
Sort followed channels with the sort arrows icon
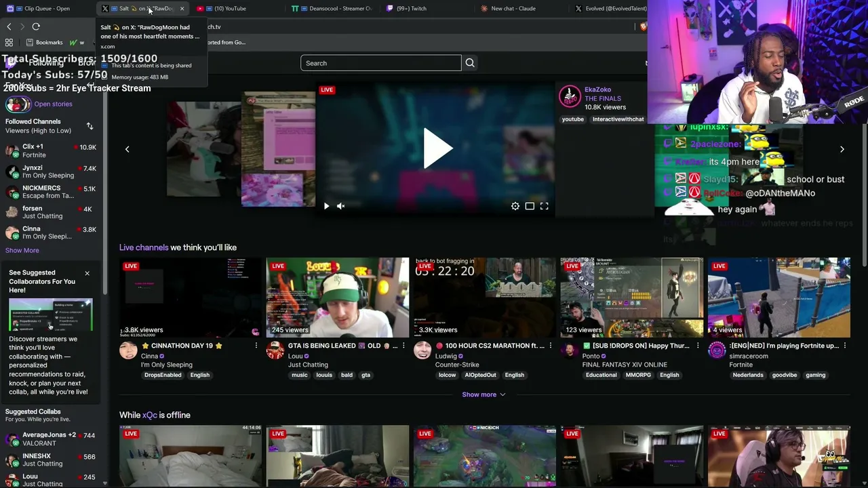pyautogui.click(x=90, y=126)
